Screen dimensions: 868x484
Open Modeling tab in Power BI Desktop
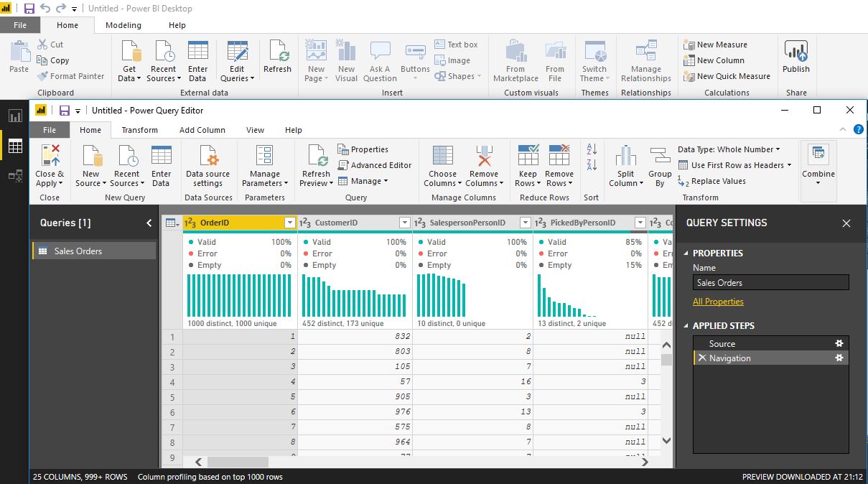click(123, 25)
